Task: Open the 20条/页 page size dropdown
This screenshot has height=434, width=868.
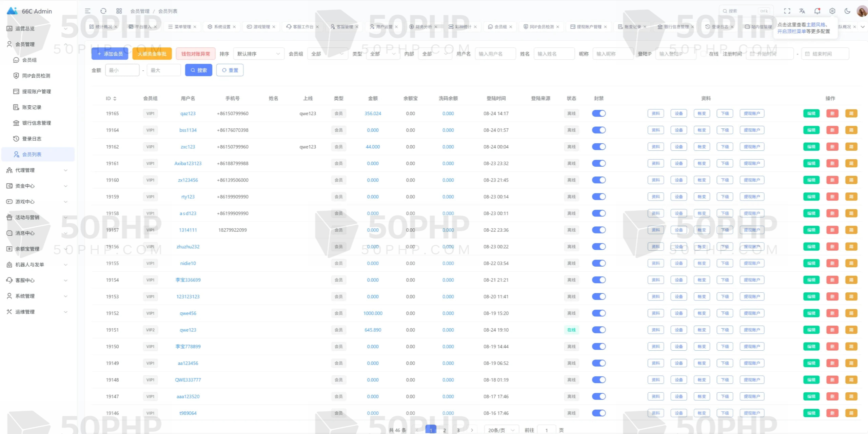Action: point(501,430)
